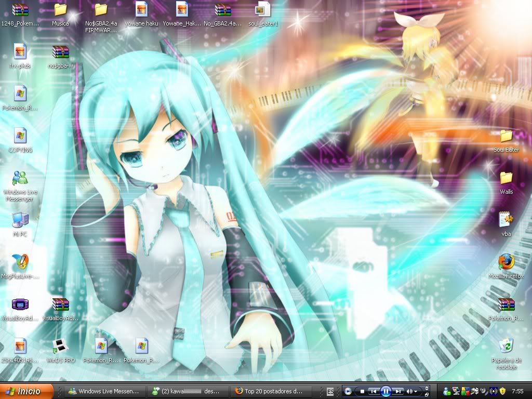Select the No_GBA2.4a... WinRAR archive
532x399 pixels.
point(222,10)
